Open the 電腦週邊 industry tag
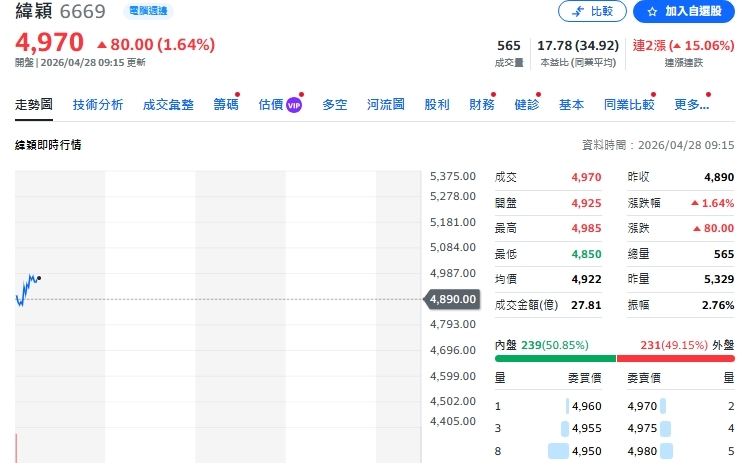The height and width of the screenshot is (463, 743). point(148,10)
